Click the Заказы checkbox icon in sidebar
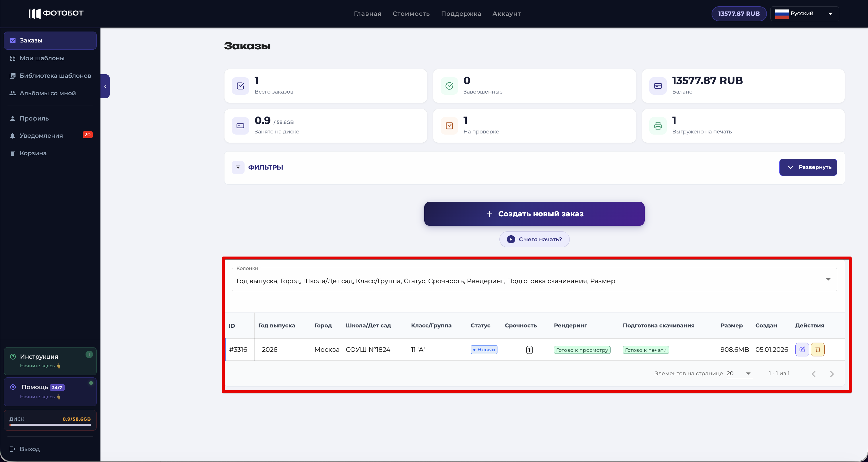 tap(13, 40)
